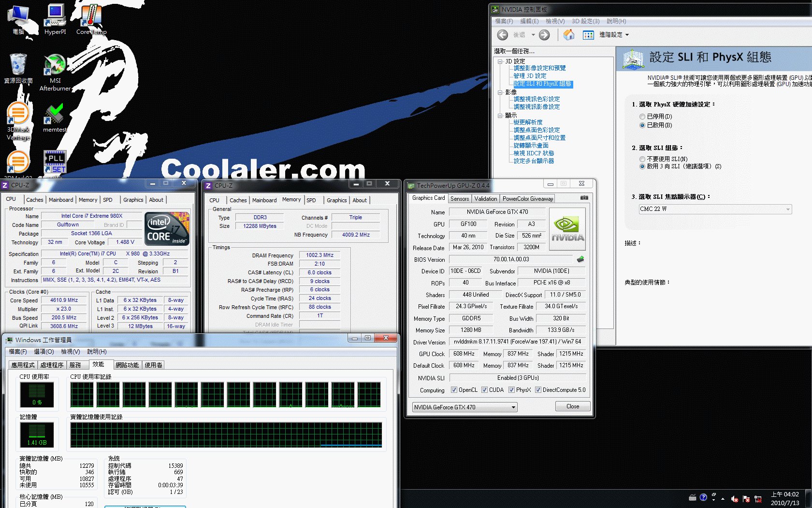Open the 網路功能 tab in Task Manager
This screenshot has height=508, width=812.
127,365
